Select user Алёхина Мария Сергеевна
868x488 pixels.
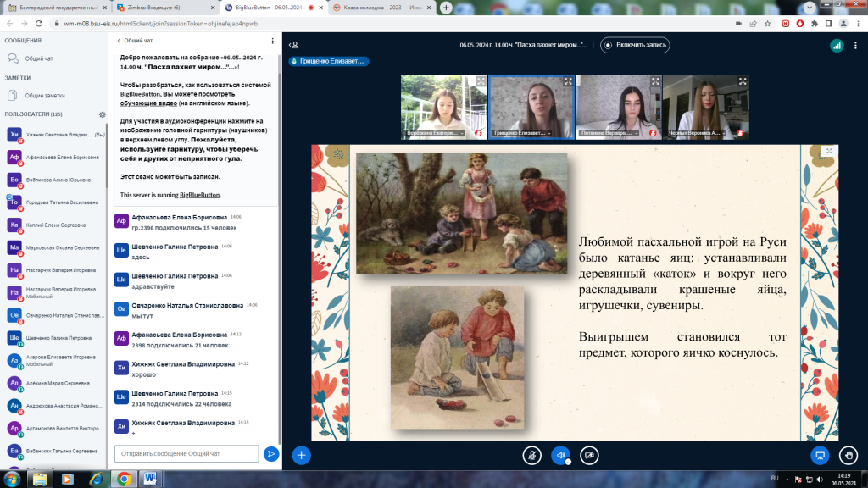53,383
